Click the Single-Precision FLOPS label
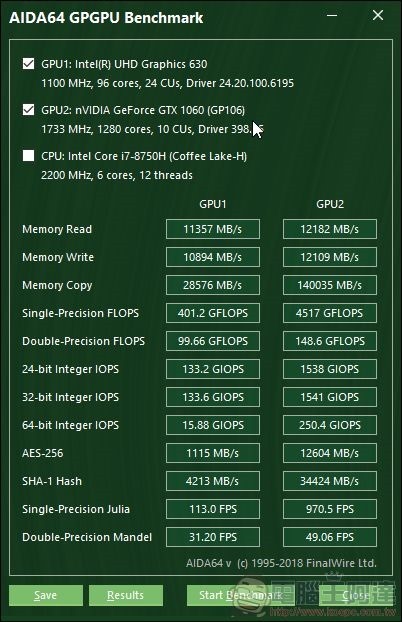 click(x=81, y=313)
